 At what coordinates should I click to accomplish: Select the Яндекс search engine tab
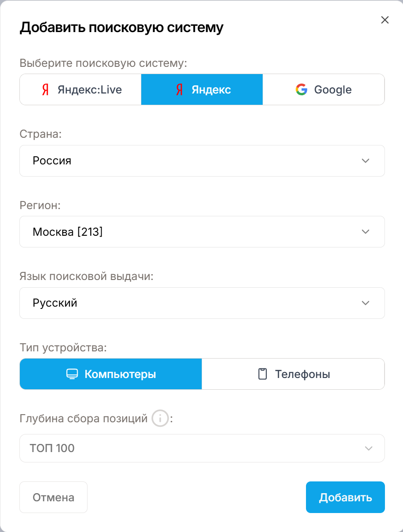(x=202, y=90)
